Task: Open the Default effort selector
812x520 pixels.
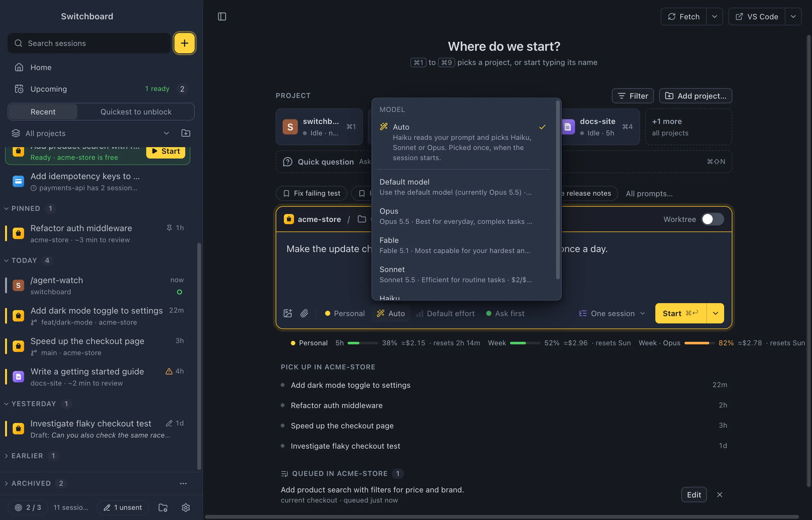Action: [x=446, y=313]
